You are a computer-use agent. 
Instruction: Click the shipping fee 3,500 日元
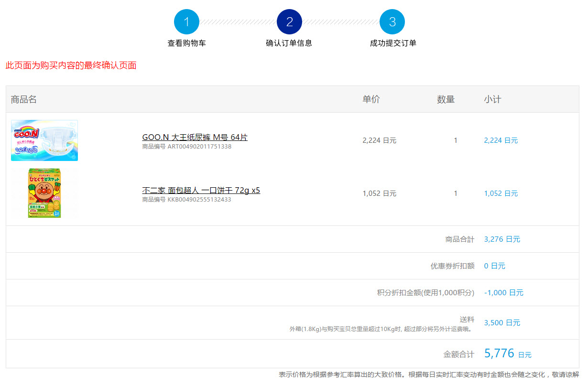(502, 323)
